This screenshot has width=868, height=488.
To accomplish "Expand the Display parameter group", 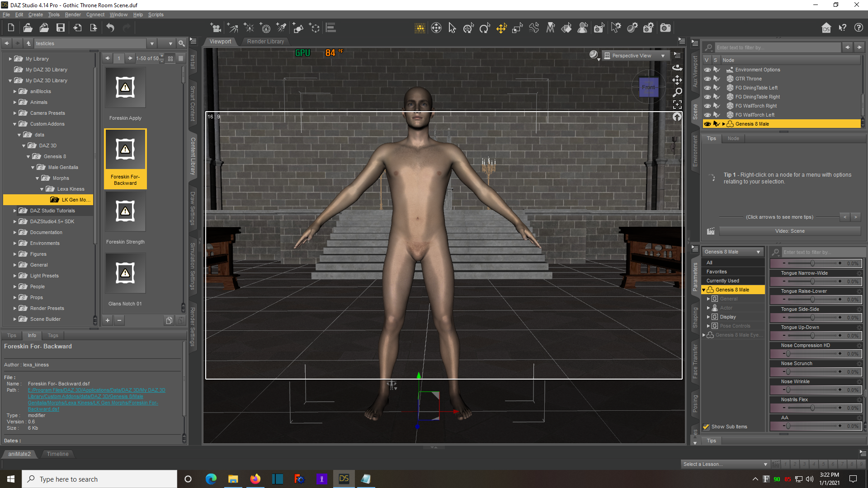I will pos(708,317).
